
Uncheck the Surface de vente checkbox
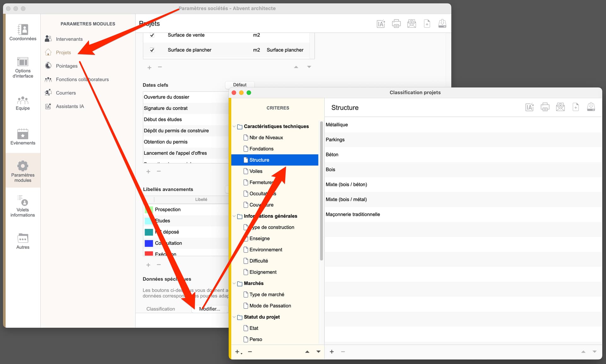pyautogui.click(x=152, y=35)
